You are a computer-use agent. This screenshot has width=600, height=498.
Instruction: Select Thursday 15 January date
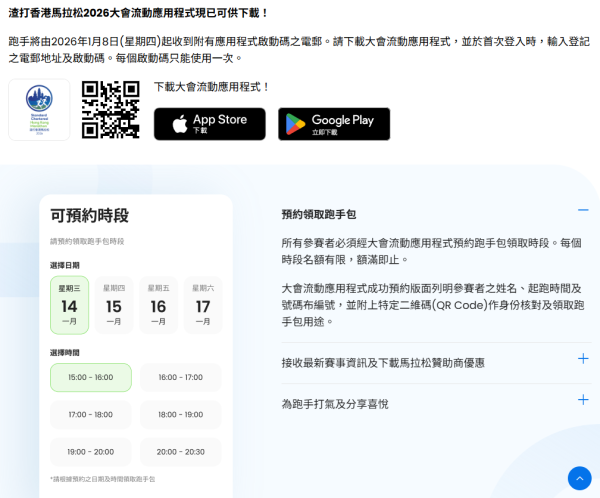[x=114, y=305]
